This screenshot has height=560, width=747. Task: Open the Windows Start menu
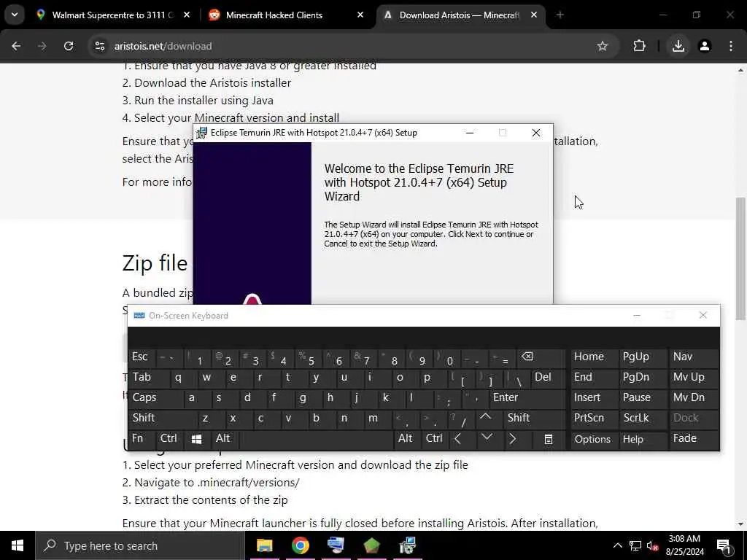(x=18, y=545)
